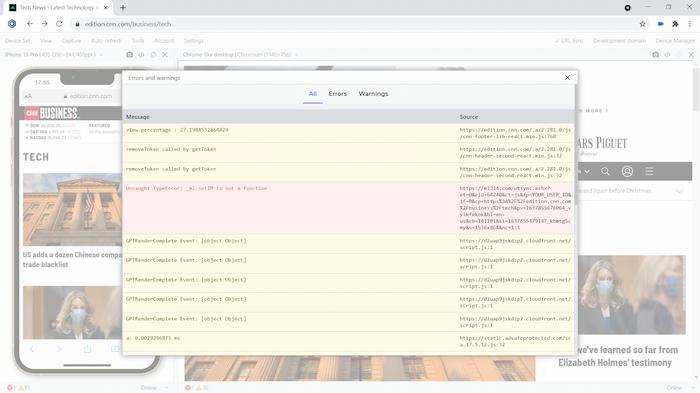Screen dimensions: 700x393
Task: Open the Extensions puzzle icon
Action: 675,24
